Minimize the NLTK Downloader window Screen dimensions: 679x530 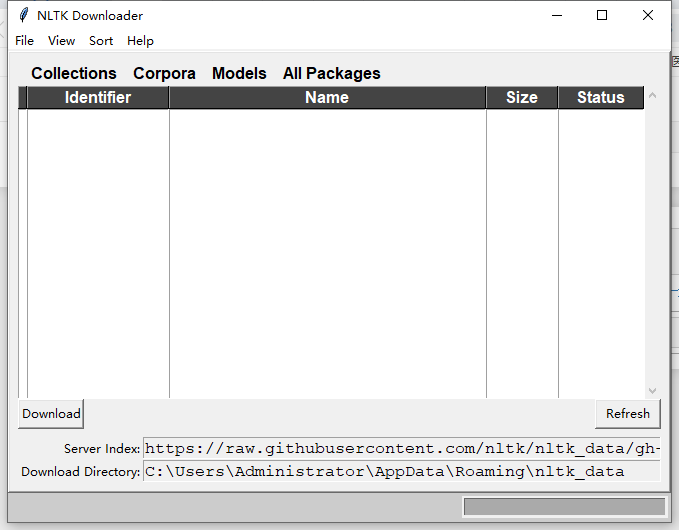557,15
